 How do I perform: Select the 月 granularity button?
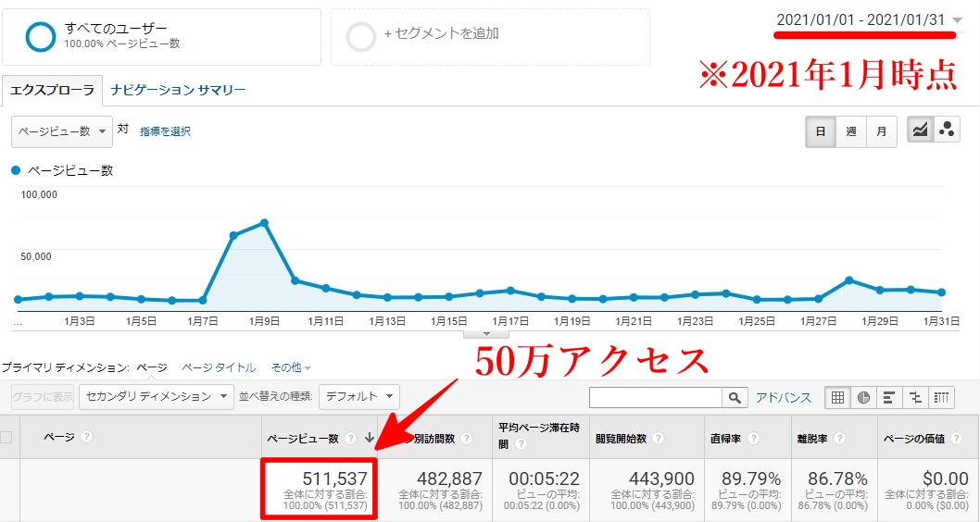882,131
